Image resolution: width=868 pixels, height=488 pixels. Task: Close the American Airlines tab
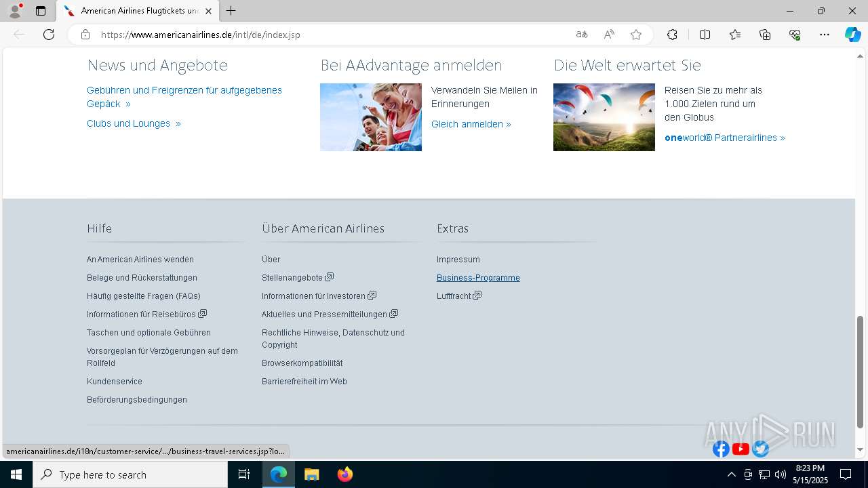(x=208, y=11)
